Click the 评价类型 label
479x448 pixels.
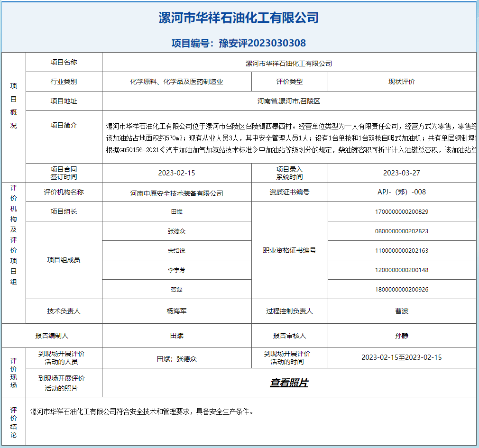point(289,82)
